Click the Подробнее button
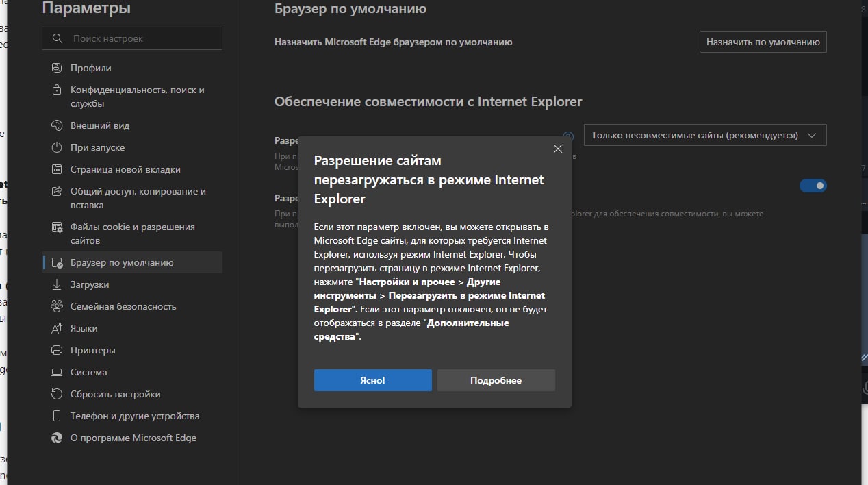 point(496,380)
